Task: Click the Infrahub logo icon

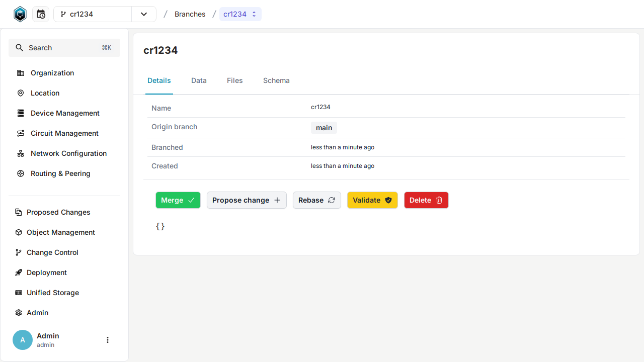Action: coord(20,14)
